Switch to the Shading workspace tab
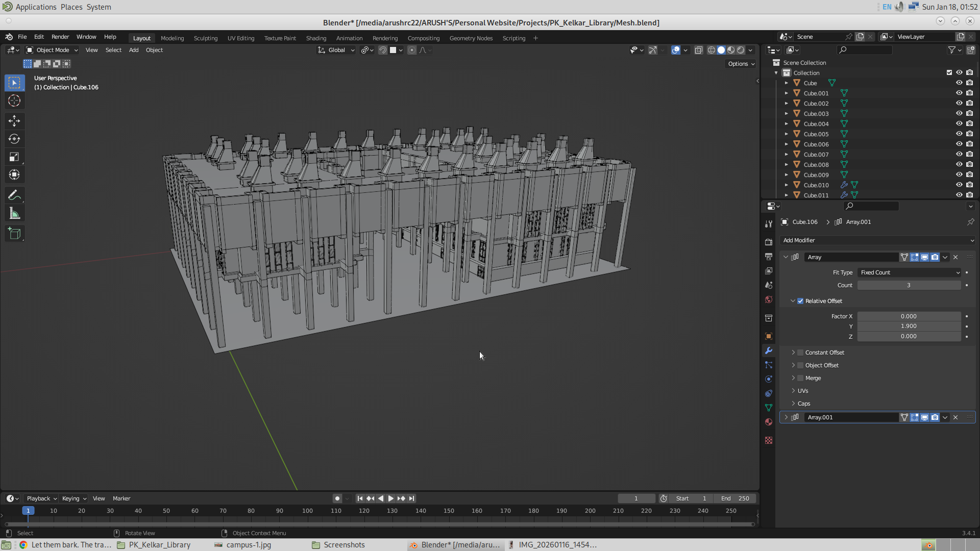The width and height of the screenshot is (980, 551). coord(316,38)
